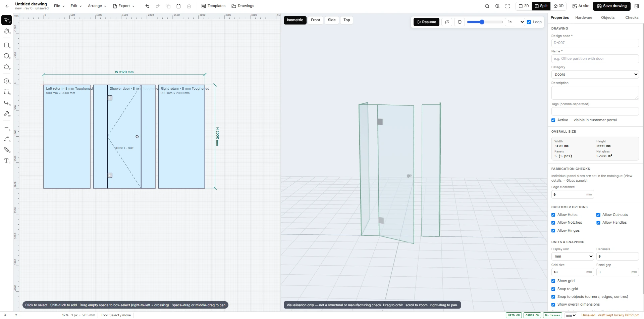
Task: Click the Copy icon in toolbar
Action: [168, 6]
